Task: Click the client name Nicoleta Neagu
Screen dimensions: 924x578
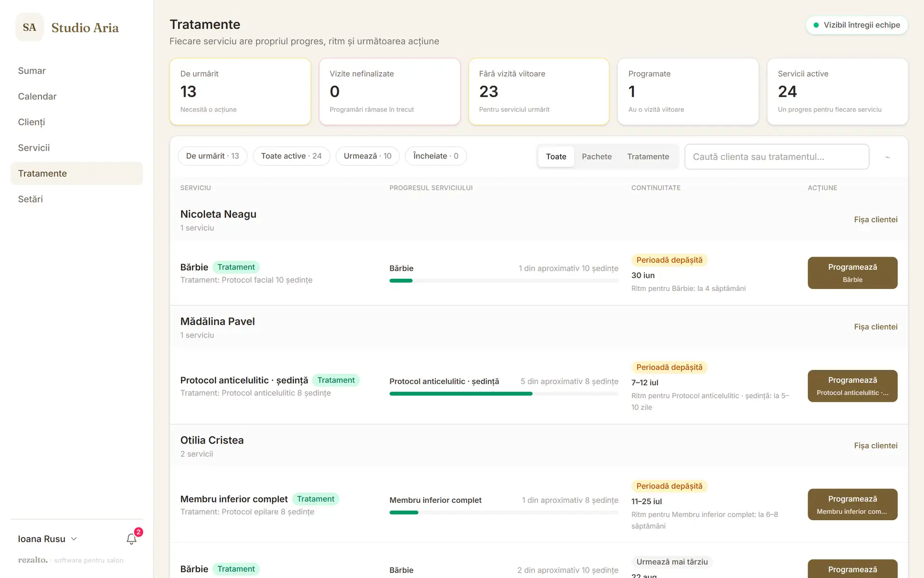Action: click(218, 214)
